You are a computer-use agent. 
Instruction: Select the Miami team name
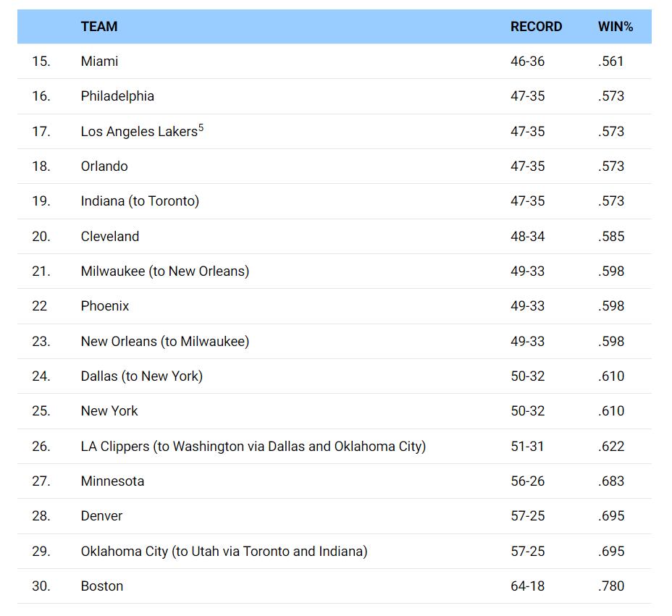point(99,62)
